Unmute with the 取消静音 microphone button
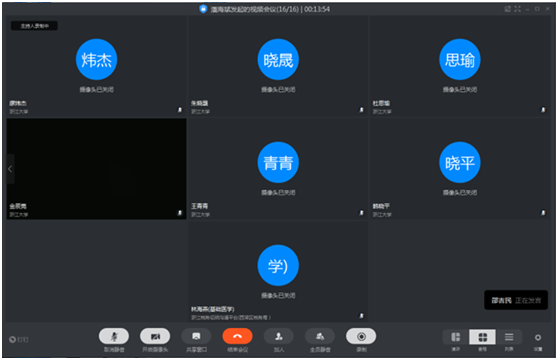 (114, 336)
